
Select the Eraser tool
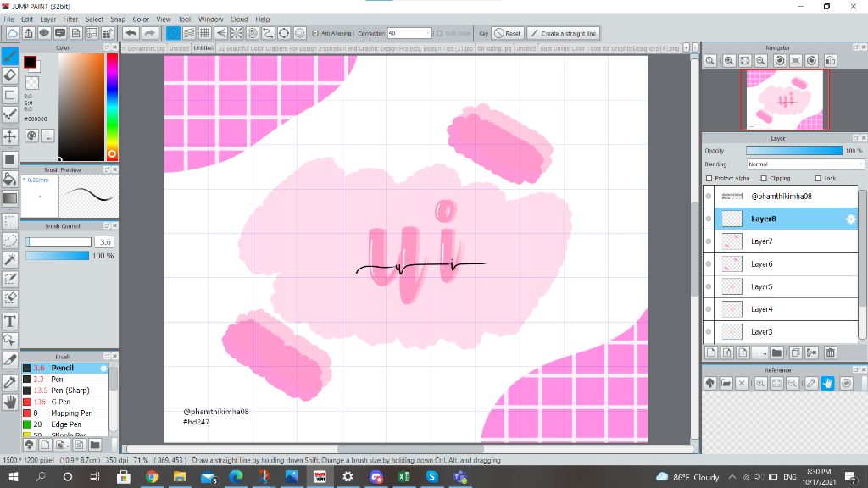(10, 75)
